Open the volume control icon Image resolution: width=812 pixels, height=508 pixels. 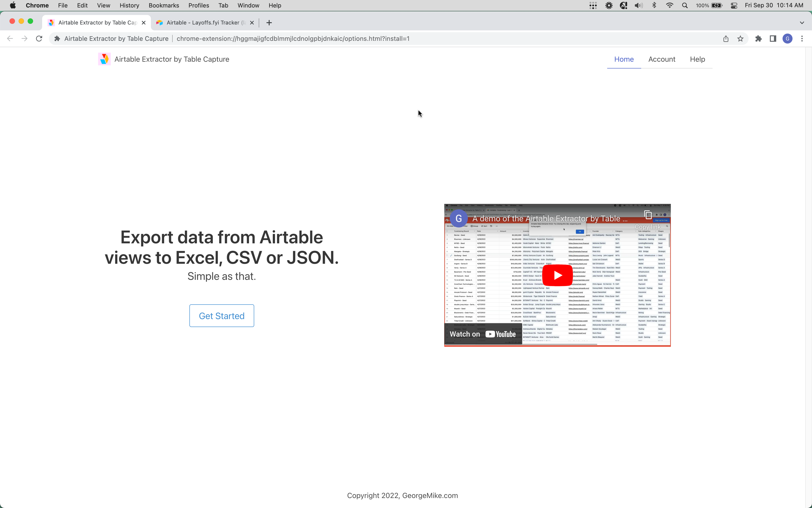pyautogui.click(x=638, y=5)
